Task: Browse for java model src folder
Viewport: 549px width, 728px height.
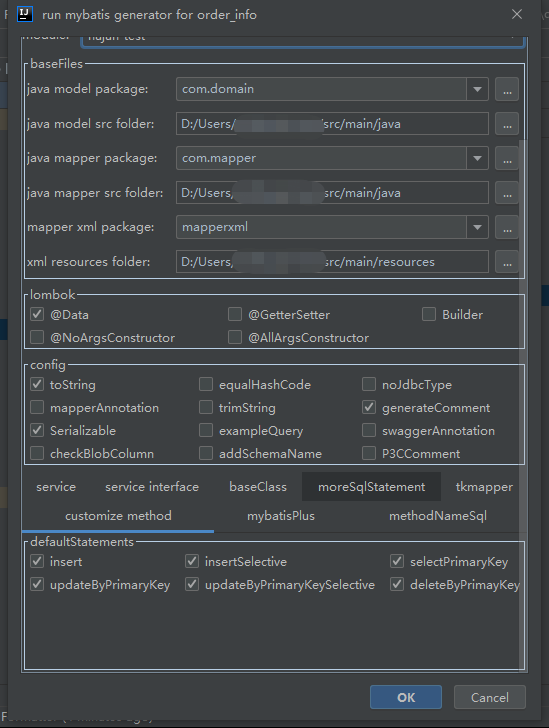Action: (x=507, y=124)
